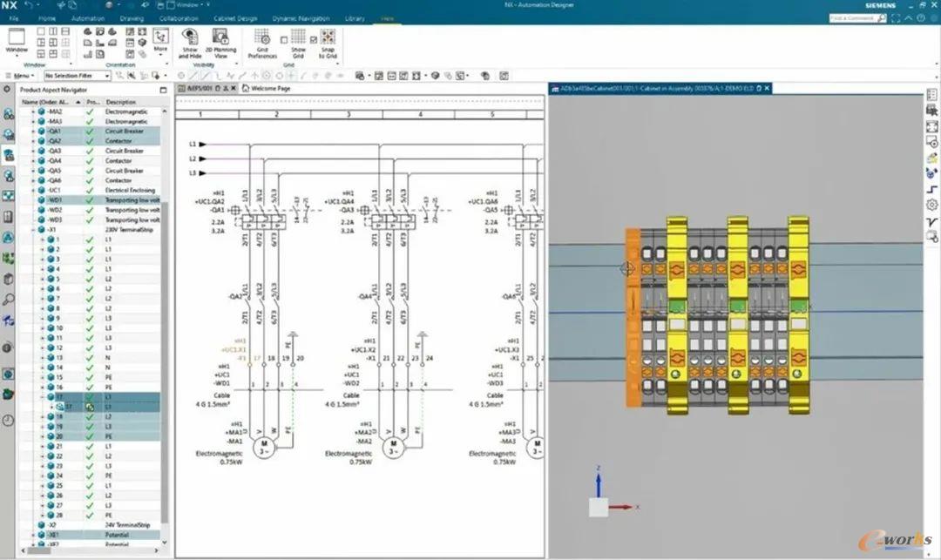The image size is (941, 560).
Task: Open the Collaboration ribbon tab
Action: click(179, 18)
